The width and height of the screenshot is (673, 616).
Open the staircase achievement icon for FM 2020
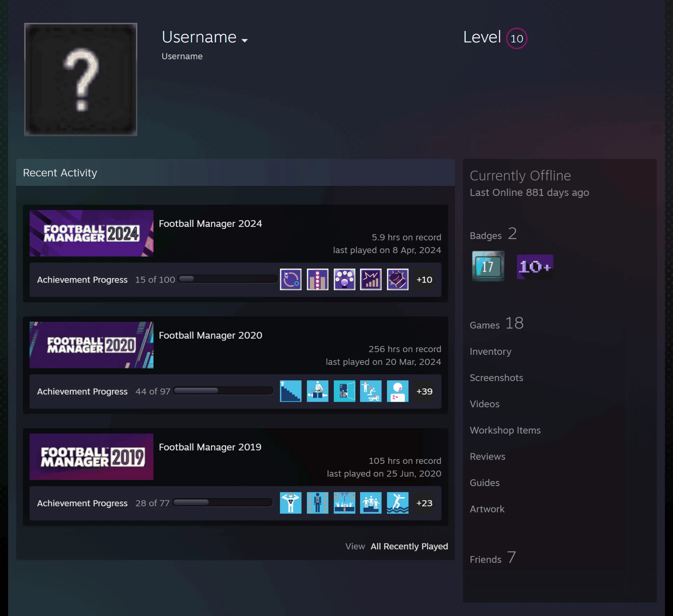[291, 391]
